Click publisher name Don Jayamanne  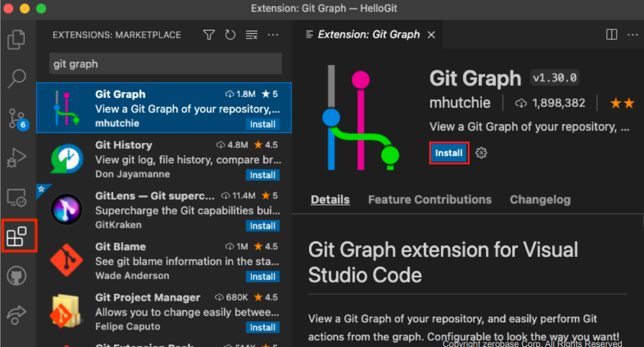[133, 174]
